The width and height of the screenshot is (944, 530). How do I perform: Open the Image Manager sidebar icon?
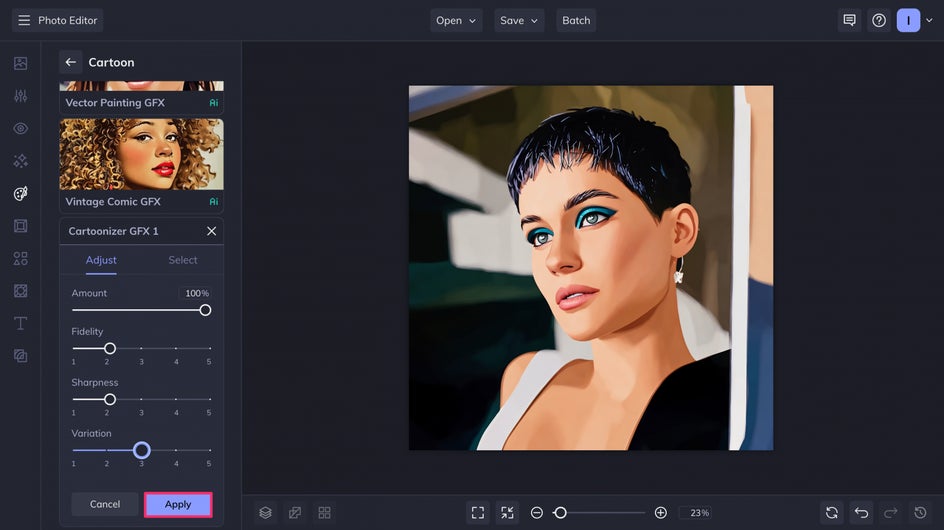pos(20,63)
